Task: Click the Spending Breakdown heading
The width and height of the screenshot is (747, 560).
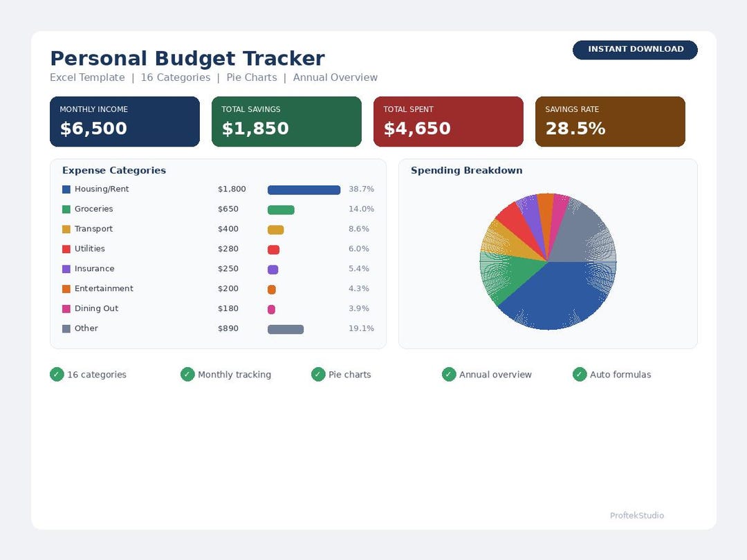Action: click(x=466, y=171)
